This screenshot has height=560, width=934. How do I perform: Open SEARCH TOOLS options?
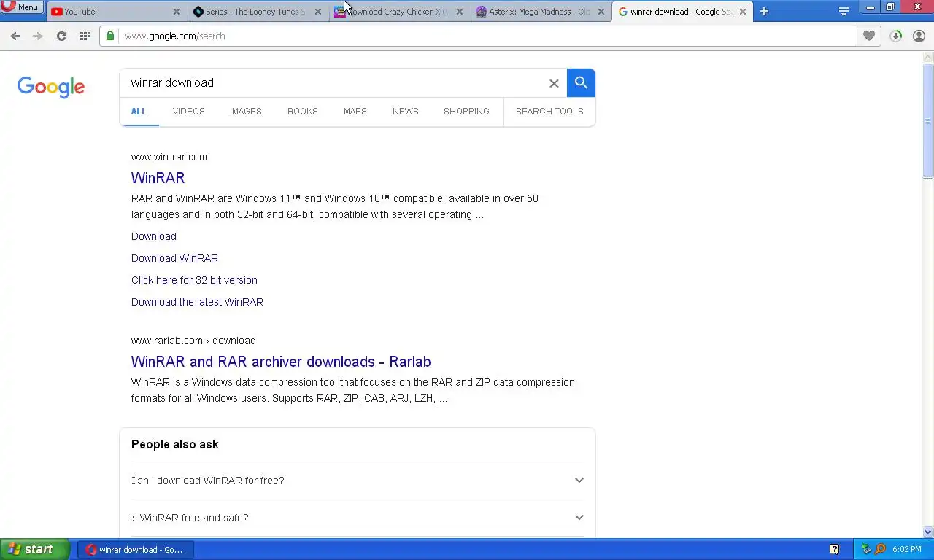[549, 112]
